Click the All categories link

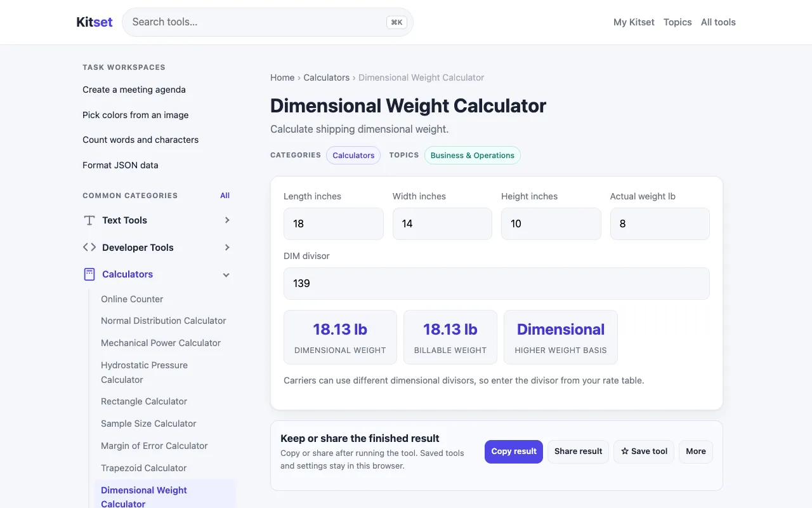coord(225,196)
